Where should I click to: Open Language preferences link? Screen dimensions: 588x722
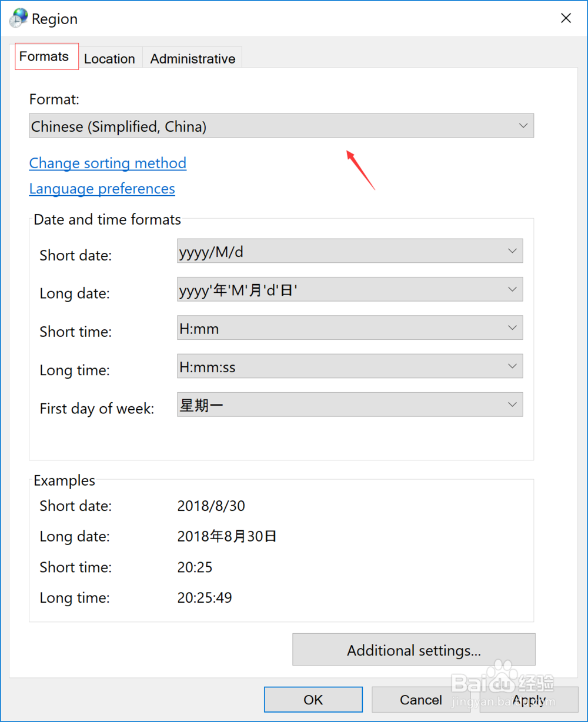(102, 189)
